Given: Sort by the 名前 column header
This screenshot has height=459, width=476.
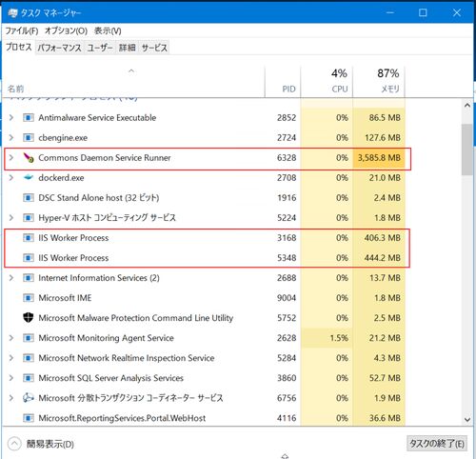Looking at the screenshot, I should (133, 82).
